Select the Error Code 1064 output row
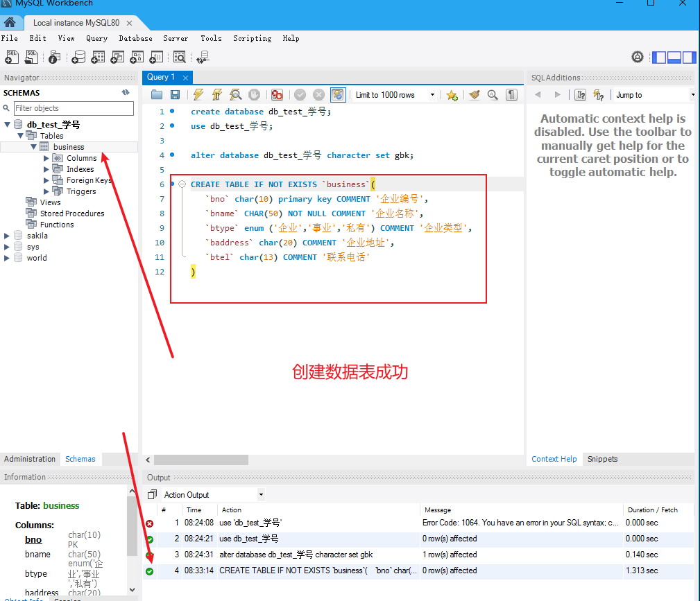The height and width of the screenshot is (601, 700). (x=418, y=523)
